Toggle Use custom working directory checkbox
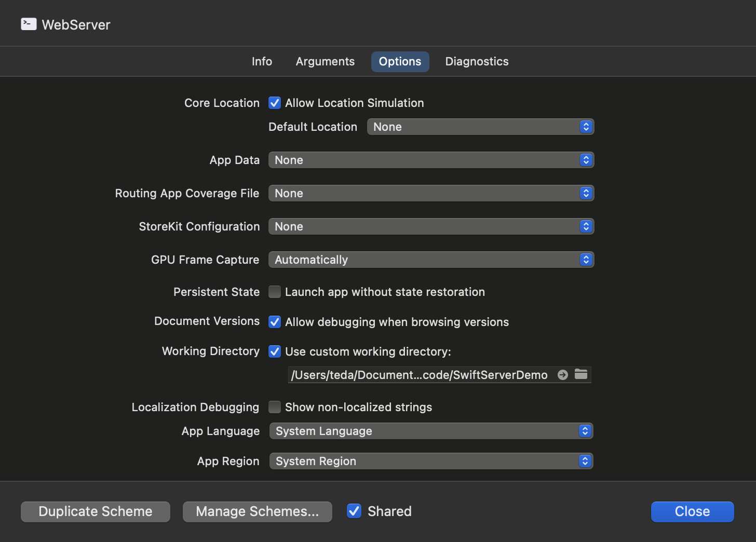 [275, 351]
